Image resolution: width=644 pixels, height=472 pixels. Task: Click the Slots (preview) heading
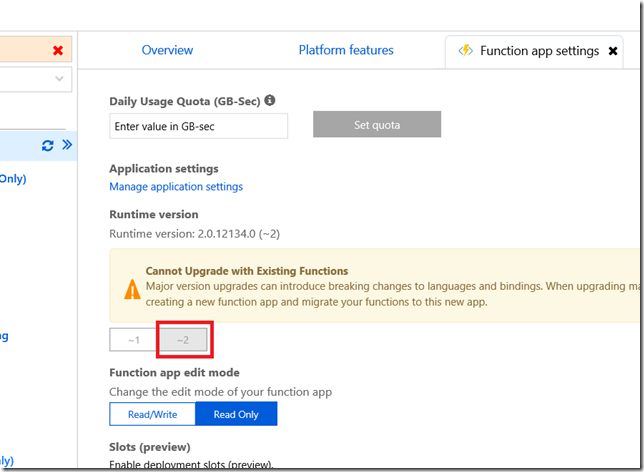point(150,447)
